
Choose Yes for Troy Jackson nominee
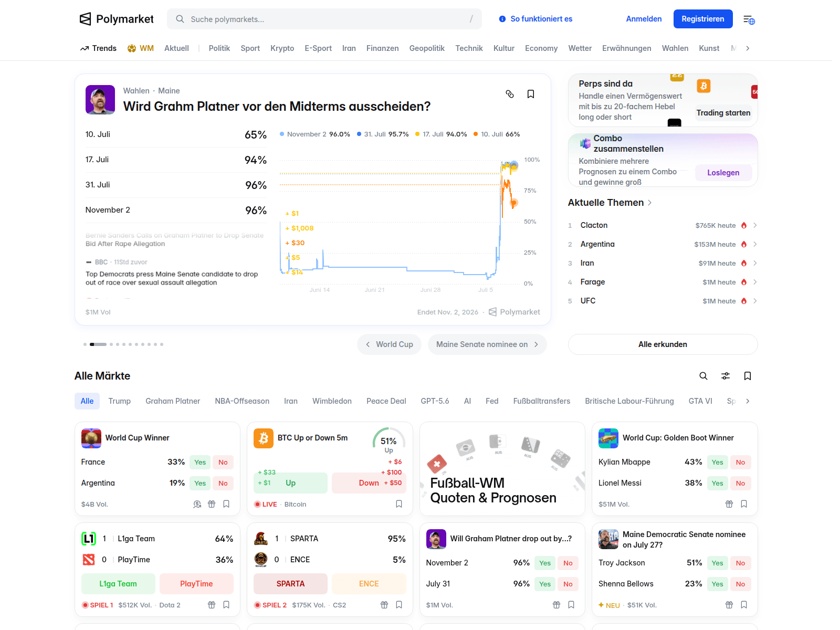tap(717, 563)
